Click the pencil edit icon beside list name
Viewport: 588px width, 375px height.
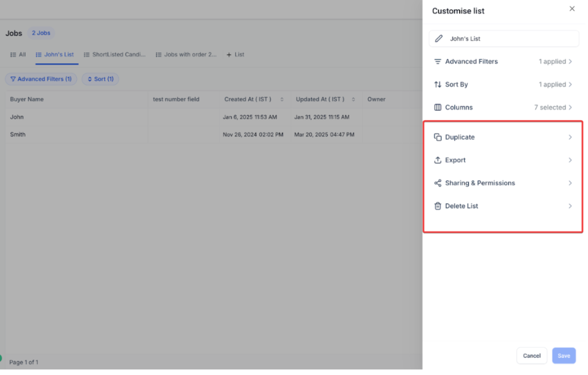coord(439,39)
